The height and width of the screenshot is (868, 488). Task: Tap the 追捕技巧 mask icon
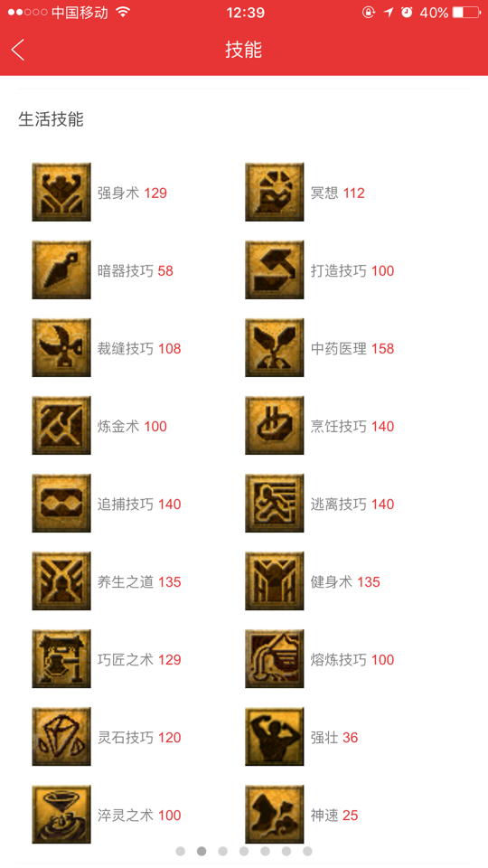(61, 504)
